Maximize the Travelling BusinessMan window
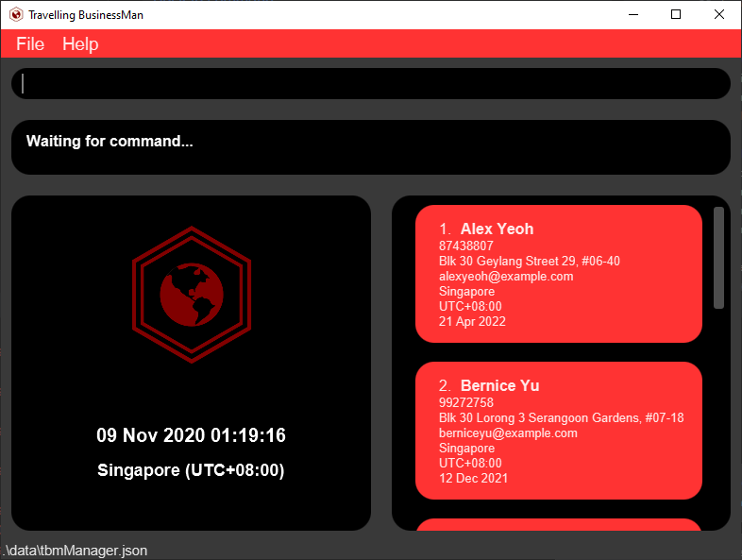The height and width of the screenshot is (560, 742). [676, 15]
